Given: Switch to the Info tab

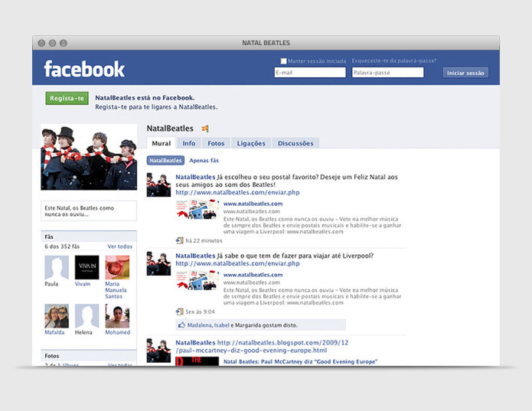Looking at the screenshot, I should (188, 143).
